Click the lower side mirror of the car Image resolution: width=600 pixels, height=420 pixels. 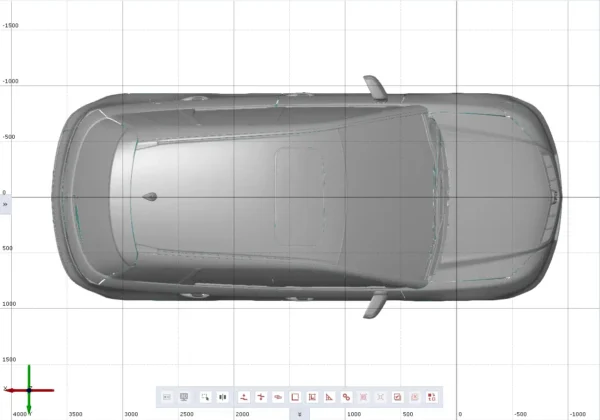point(375,305)
